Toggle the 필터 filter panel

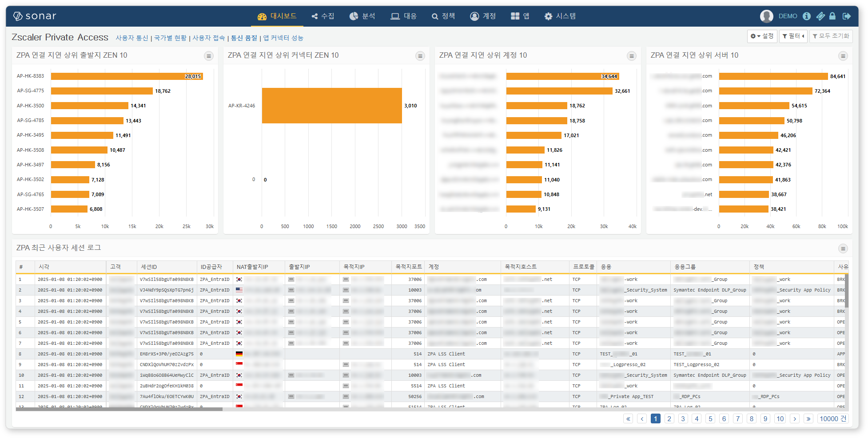[793, 36]
